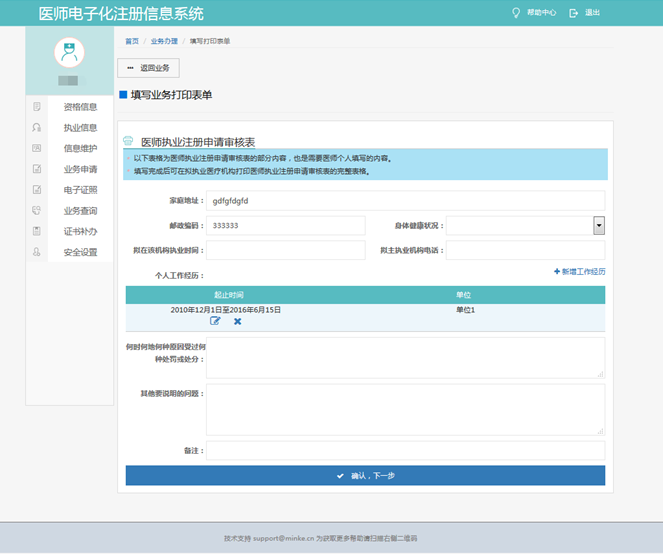Viewport: 669px width, 554px height.
Task: Select 电子证照 from the sidebar
Action: [80, 190]
